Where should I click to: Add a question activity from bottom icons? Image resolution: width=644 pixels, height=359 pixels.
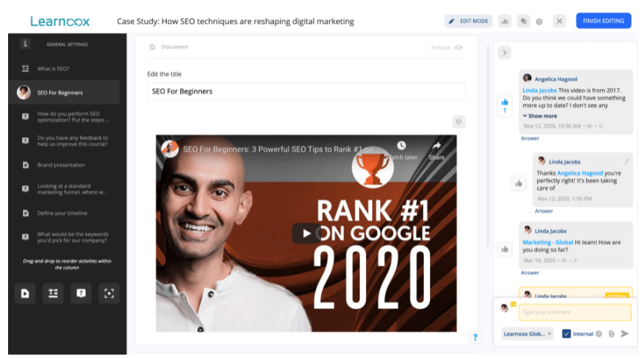tap(81, 293)
